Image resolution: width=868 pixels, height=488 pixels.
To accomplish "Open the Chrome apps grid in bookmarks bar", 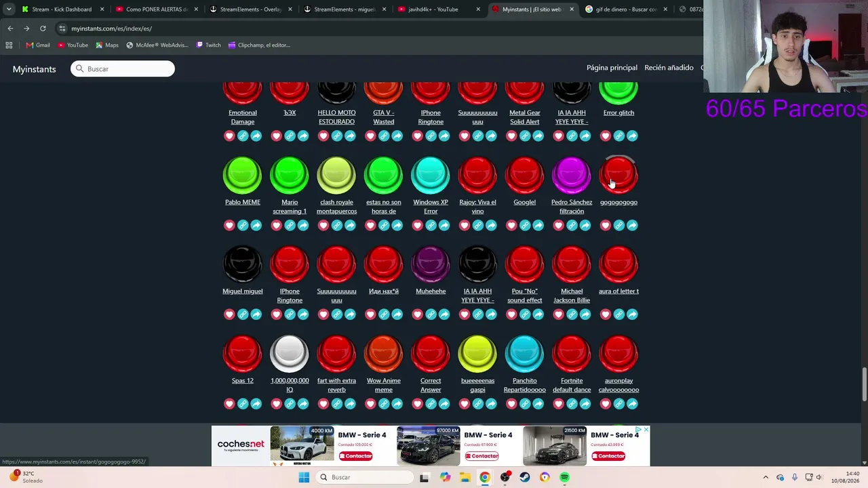I will [x=9, y=45].
